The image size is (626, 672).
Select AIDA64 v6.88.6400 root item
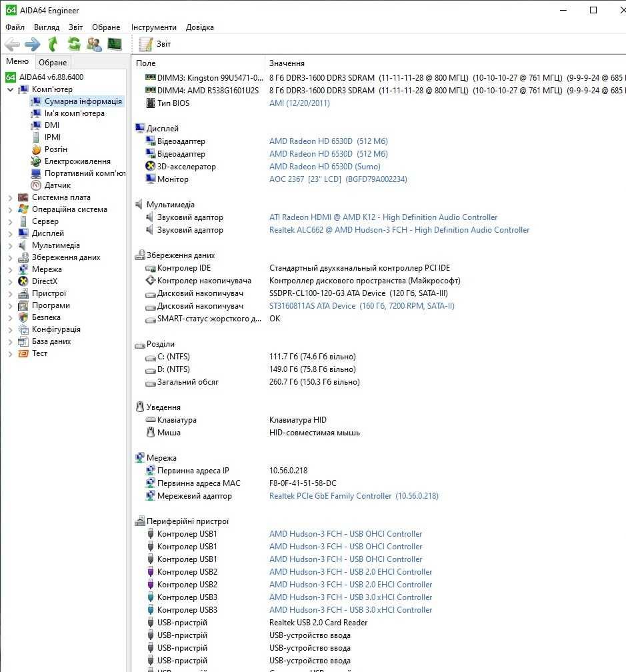[51, 77]
